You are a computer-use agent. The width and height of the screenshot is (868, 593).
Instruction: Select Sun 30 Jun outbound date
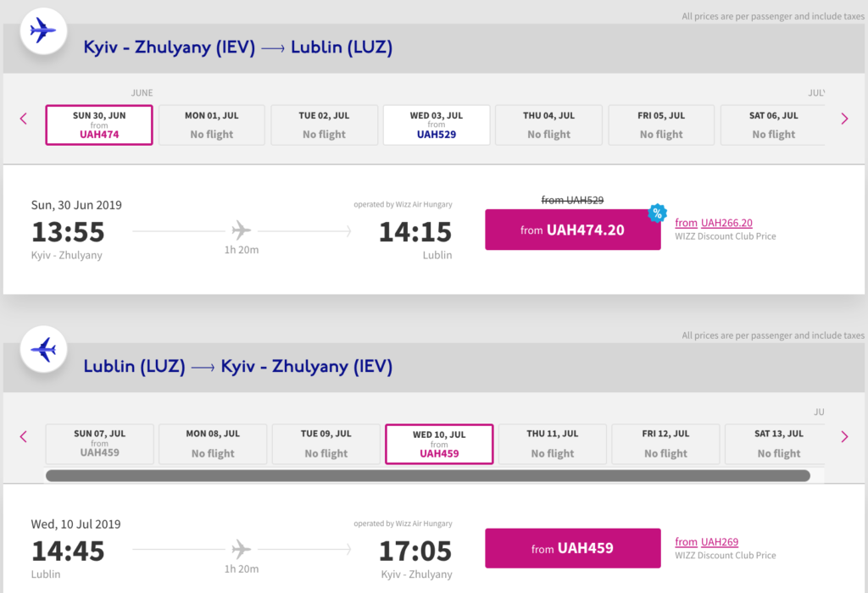click(x=99, y=125)
